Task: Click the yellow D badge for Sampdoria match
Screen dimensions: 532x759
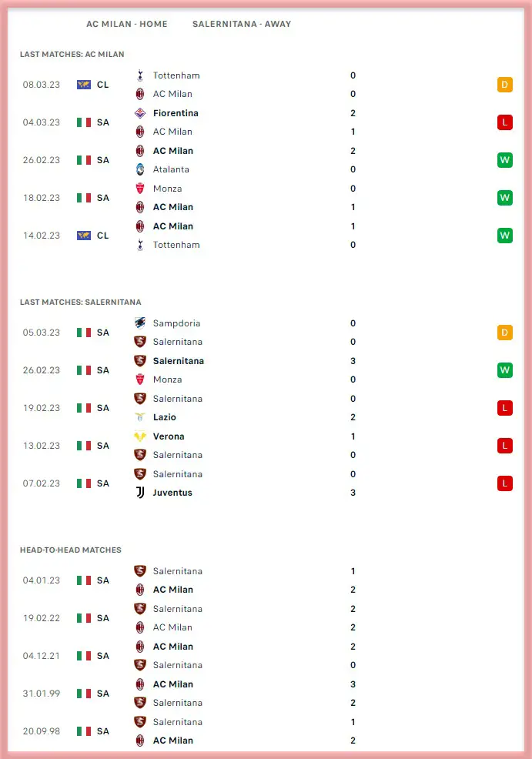Action: (505, 333)
